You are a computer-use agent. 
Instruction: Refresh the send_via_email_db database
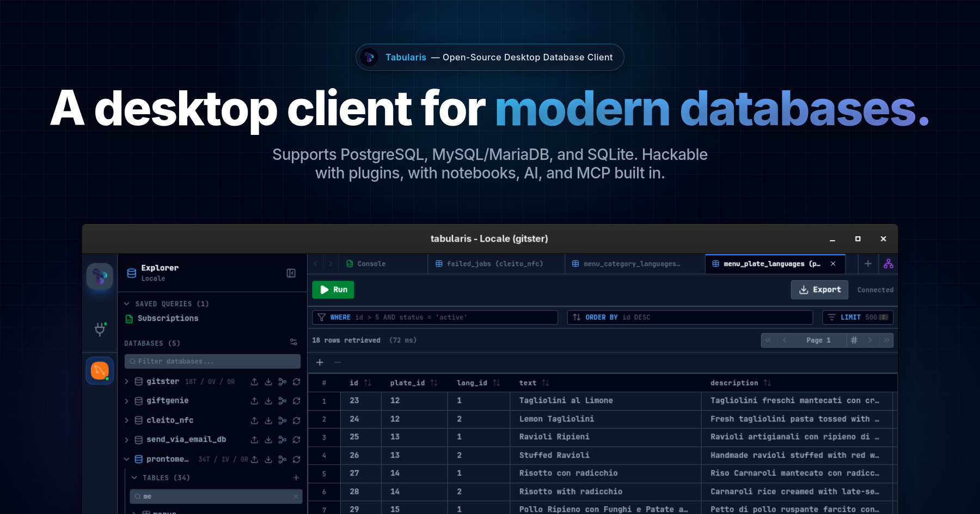297,439
